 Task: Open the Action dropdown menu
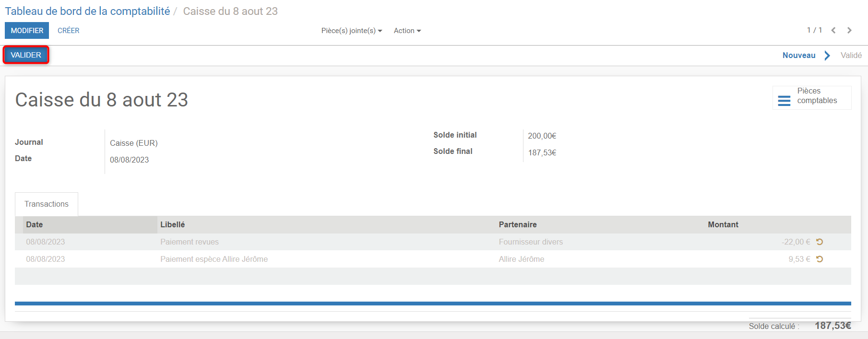tap(407, 31)
